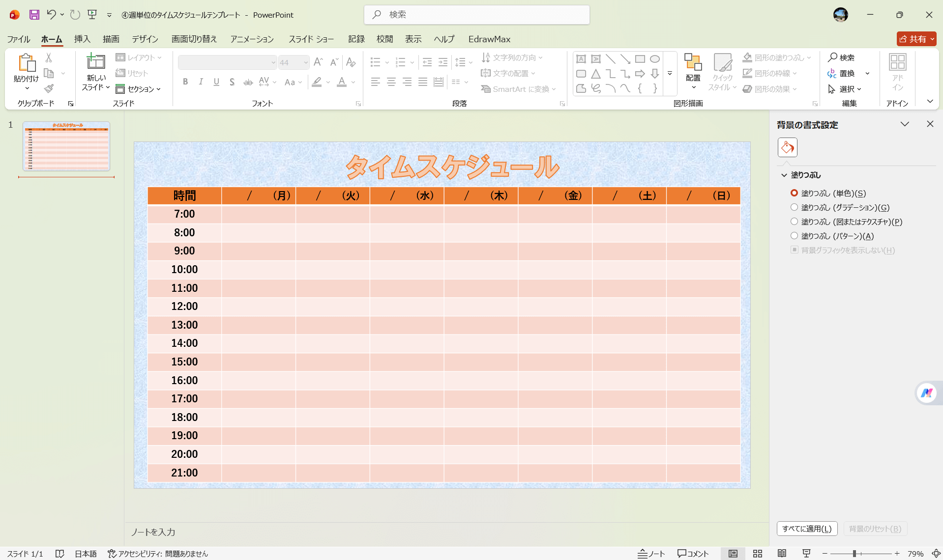Select the Format Painter icon

[48, 88]
